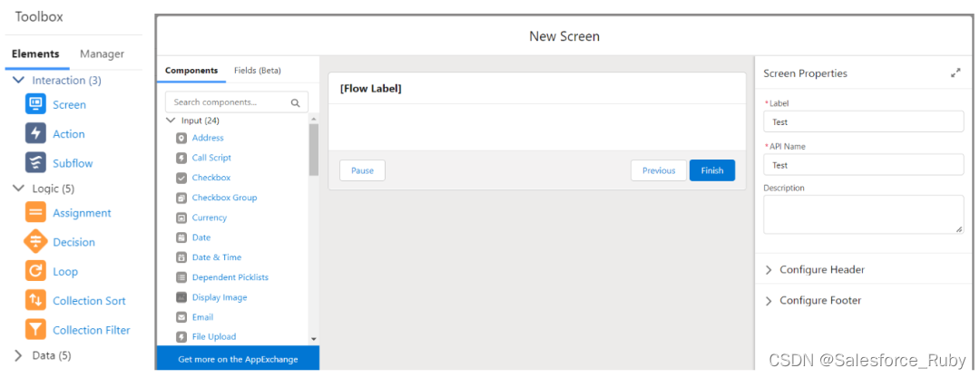Collapse the Input (24) components group
This screenshot has width=980, height=378.
click(x=171, y=121)
